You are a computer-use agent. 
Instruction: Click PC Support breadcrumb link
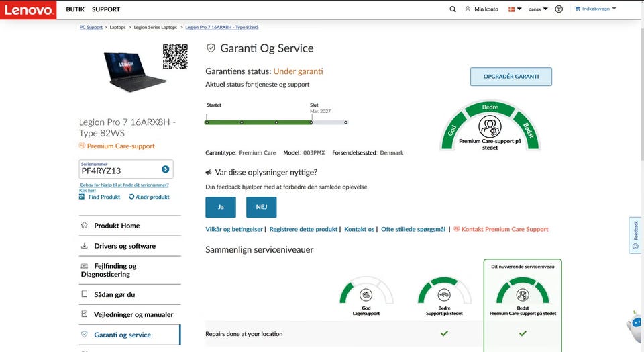(91, 27)
